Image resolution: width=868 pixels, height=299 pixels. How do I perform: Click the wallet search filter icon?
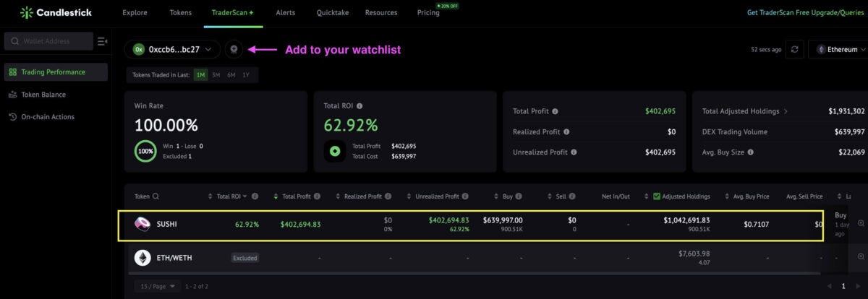tap(102, 41)
